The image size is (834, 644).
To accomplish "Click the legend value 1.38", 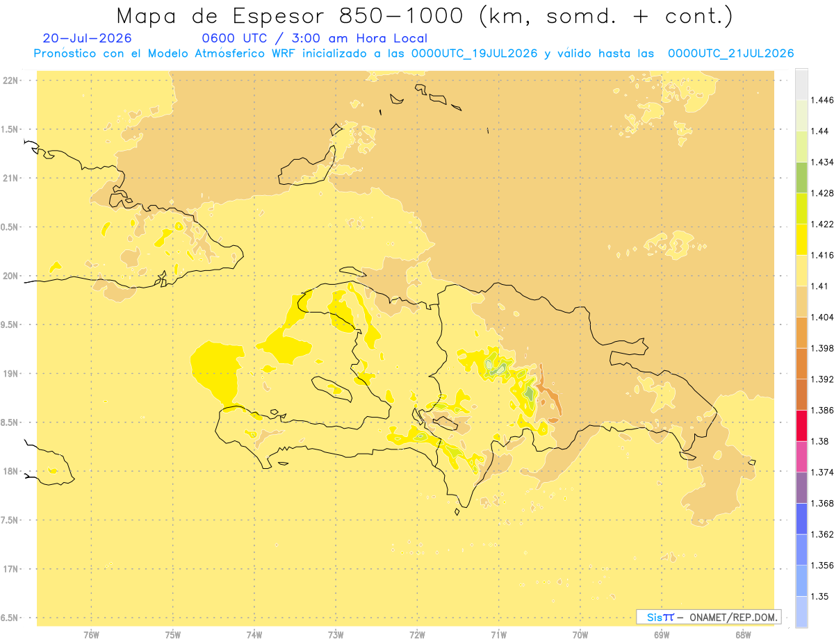I will tap(819, 441).
